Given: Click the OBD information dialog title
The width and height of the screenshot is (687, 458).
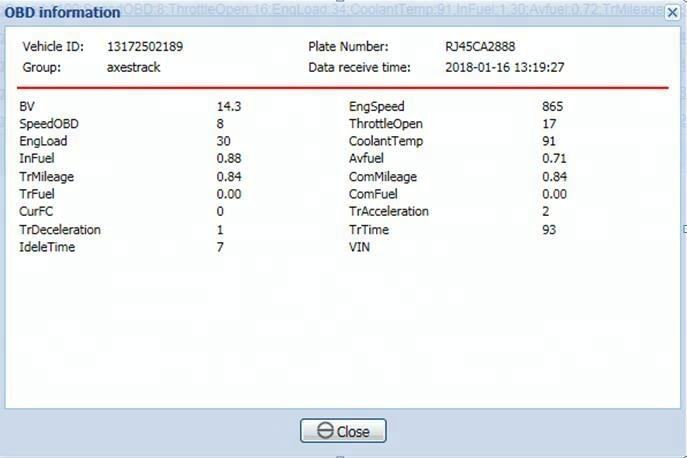Looking at the screenshot, I should (62, 12).
